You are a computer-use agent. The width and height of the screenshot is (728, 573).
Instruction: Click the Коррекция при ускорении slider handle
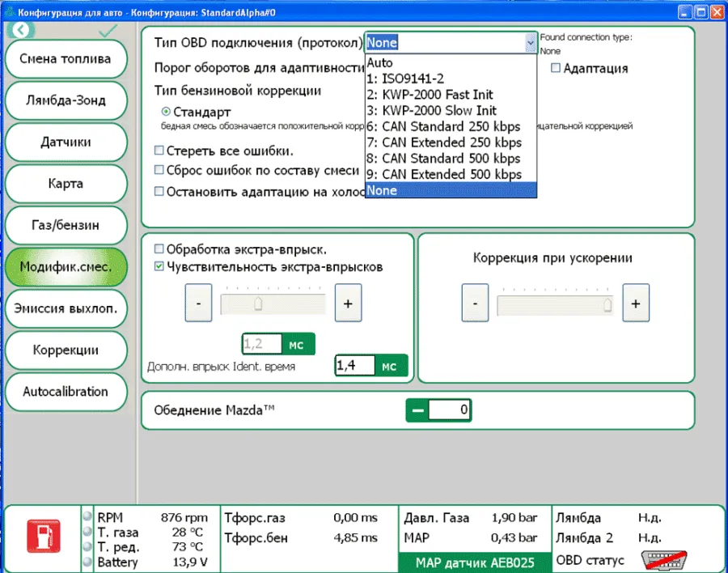[x=607, y=305]
